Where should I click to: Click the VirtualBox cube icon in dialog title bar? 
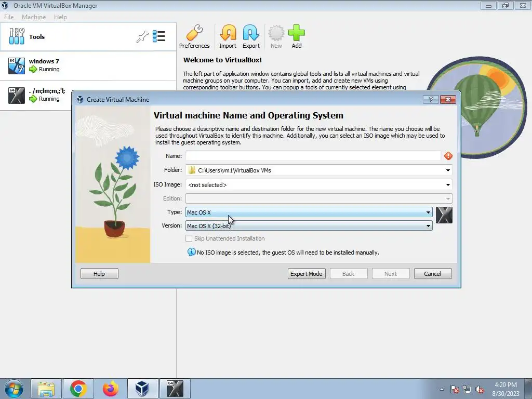pos(80,99)
